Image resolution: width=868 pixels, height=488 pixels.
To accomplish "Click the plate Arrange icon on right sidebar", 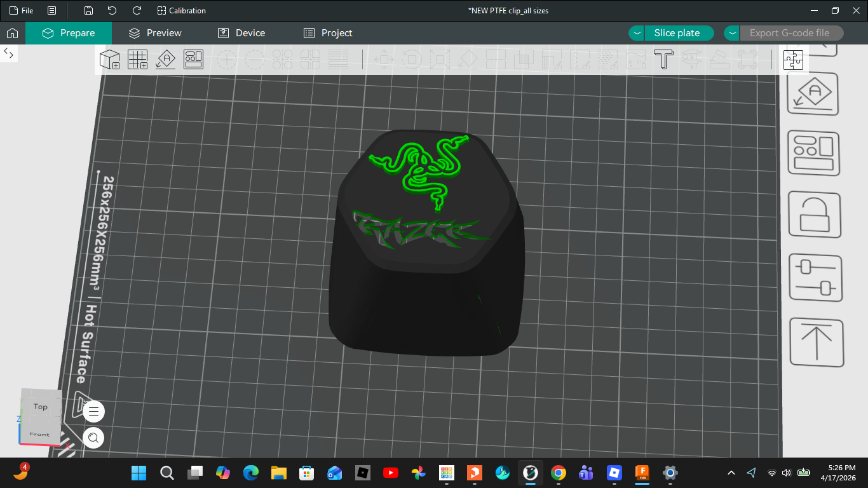I will (x=814, y=153).
